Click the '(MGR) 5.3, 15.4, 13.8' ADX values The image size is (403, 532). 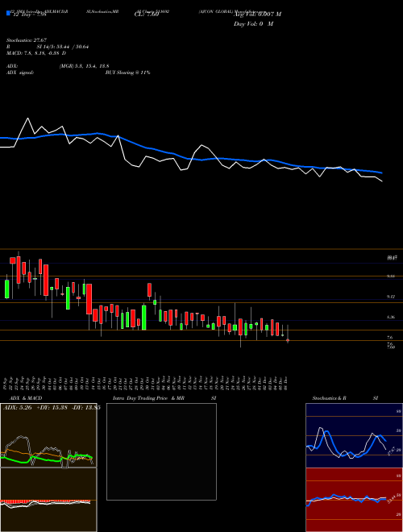coord(84,66)
